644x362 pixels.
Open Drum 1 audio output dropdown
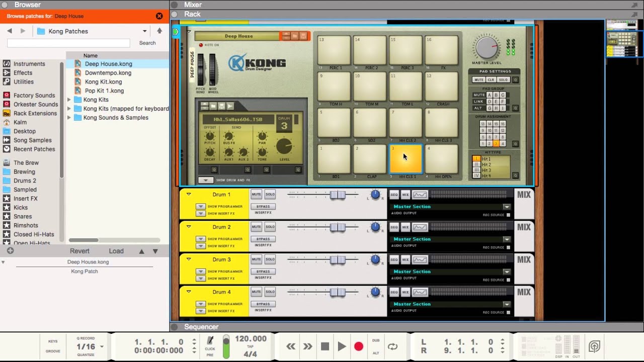[507, 207]
